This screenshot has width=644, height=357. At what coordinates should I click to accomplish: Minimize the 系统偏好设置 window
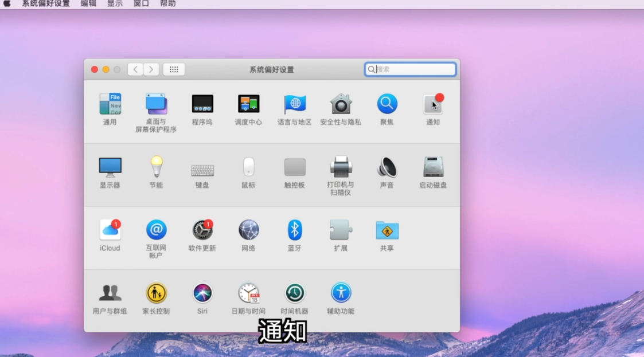pyautogui.click(x=106, y=69)
